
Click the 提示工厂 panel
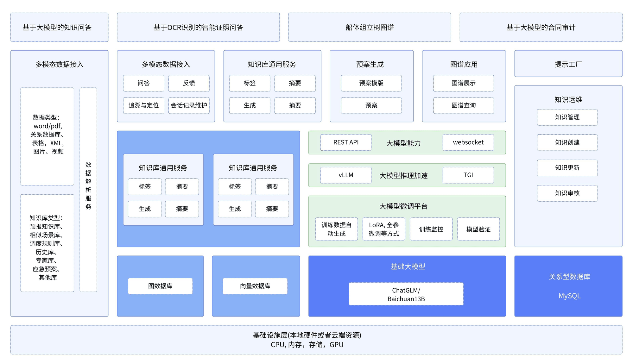pos(568,64)
